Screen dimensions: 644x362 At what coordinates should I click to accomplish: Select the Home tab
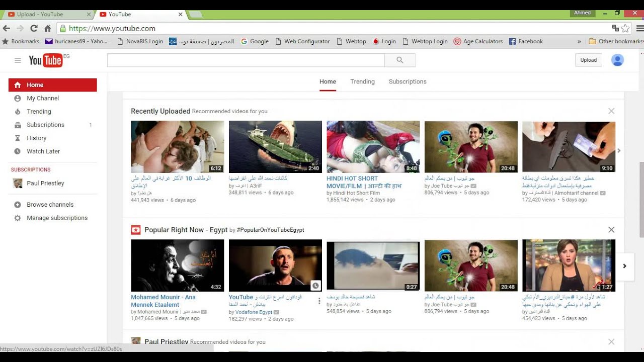point(328,81)
